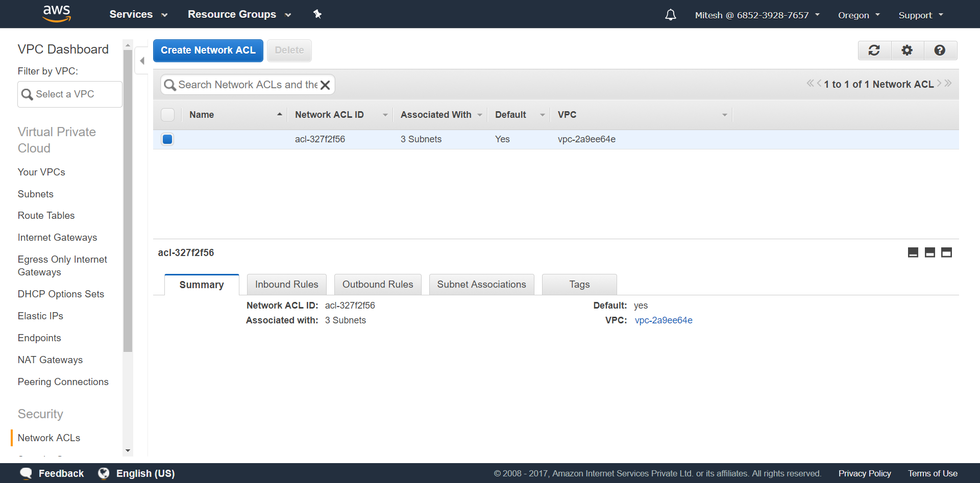Switch to the Inbound Rules tab
Image resolution: width=980 pixels, height=483 pixels.
click(287, 284)
